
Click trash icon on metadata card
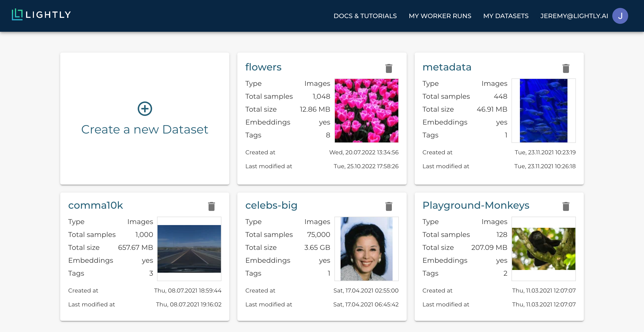pyautogui.click(x=566, y=68)
